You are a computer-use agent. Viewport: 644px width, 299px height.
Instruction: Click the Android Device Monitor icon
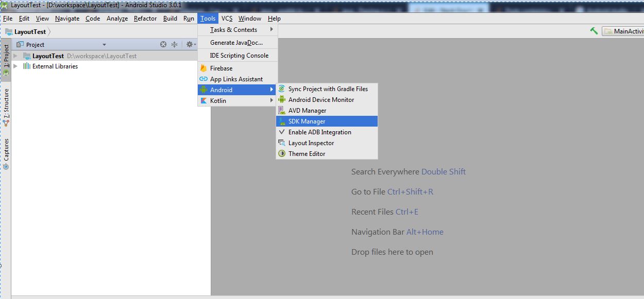[281, 100]
